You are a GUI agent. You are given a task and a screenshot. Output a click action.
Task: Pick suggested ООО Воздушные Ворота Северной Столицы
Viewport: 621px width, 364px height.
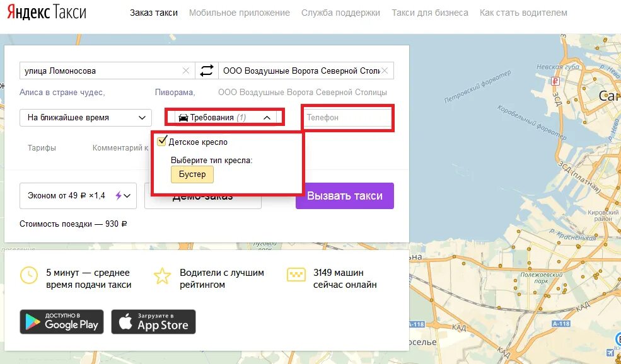303,92
